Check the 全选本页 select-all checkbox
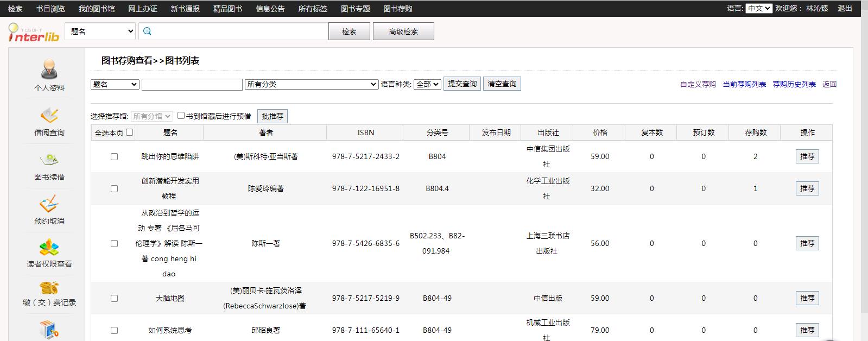 click(129, 132)
